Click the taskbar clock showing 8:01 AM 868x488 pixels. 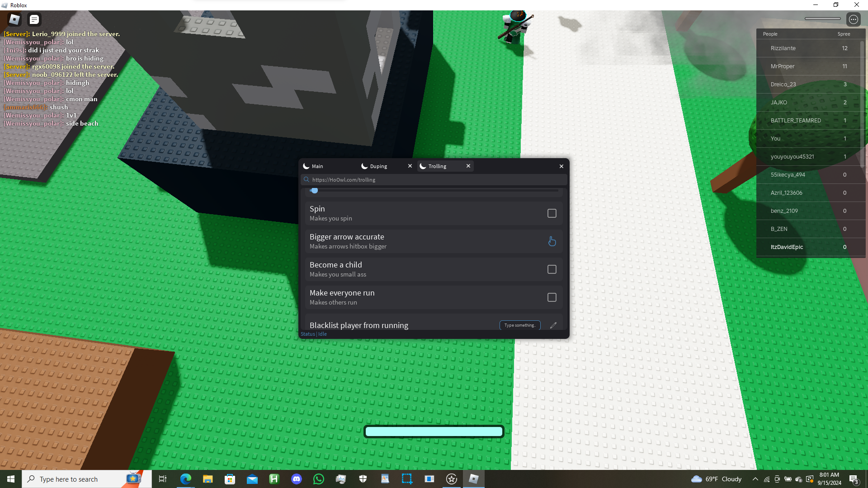click(829, 479)
